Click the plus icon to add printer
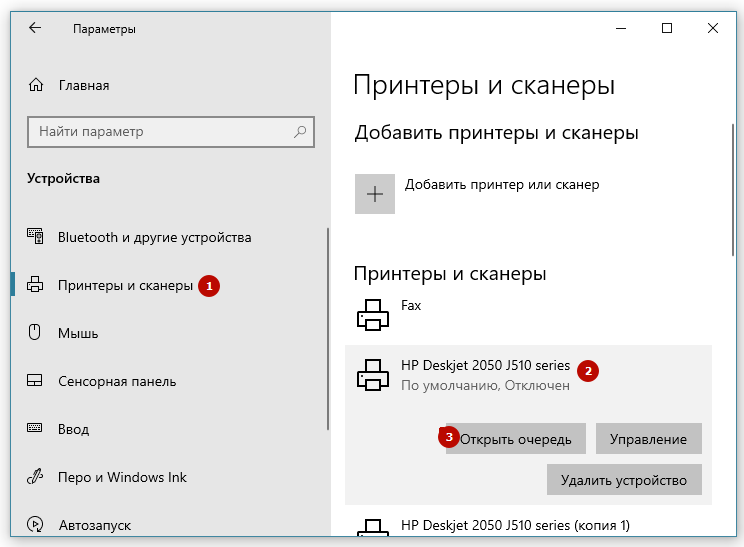This screenshot has width=744, height=547. [x=375, y=194]
